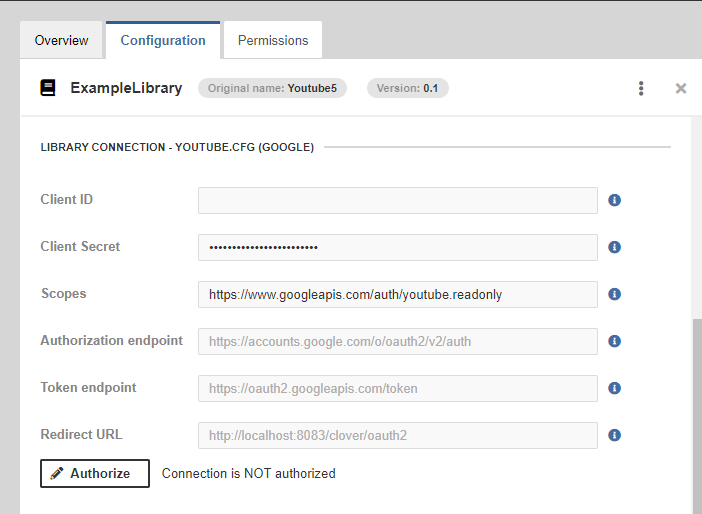Show info for Token endpoint
Screen dimensions: 702x514
[614, 388]
